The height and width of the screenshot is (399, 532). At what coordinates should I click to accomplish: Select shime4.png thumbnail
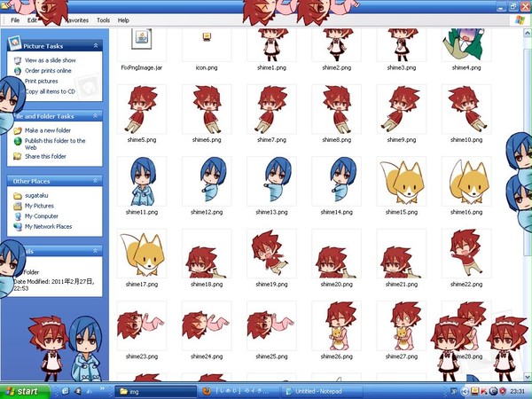466,44
